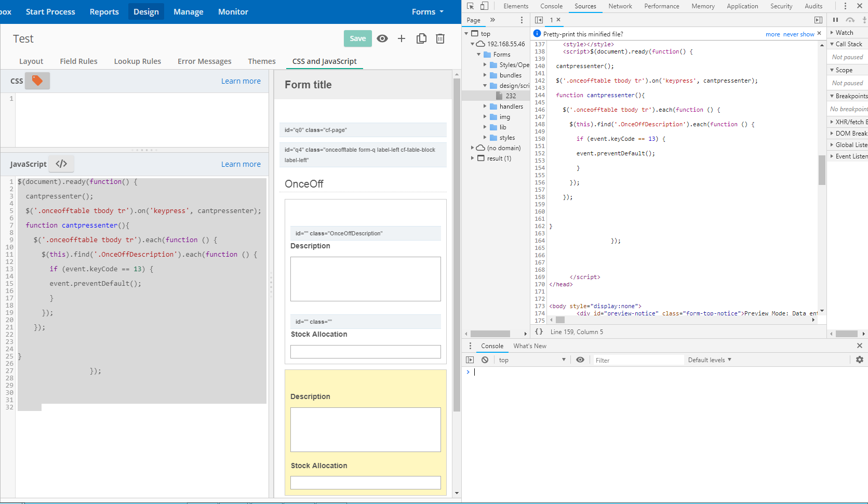This screenshot has height=504, width=868.
Task: Click the console Filter input field
Action: [x=638, y=360]
